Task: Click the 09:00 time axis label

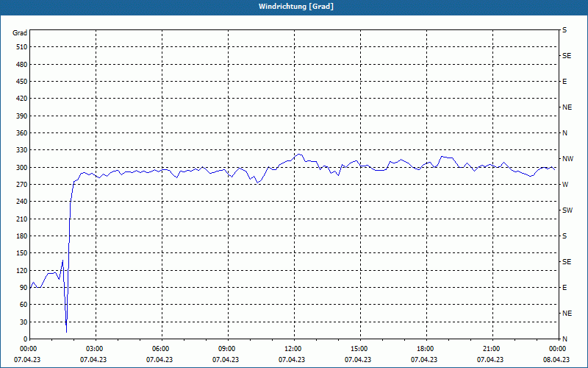Action: point(226,348)
